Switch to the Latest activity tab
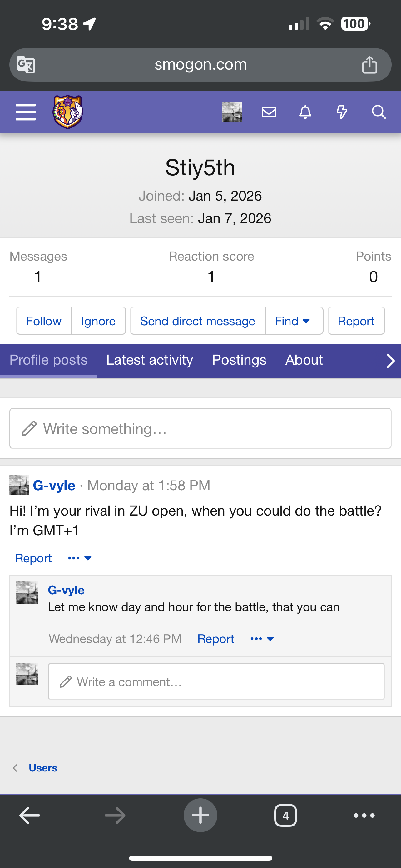This screenshot has width=401, height=868. (x=150, y=360)
